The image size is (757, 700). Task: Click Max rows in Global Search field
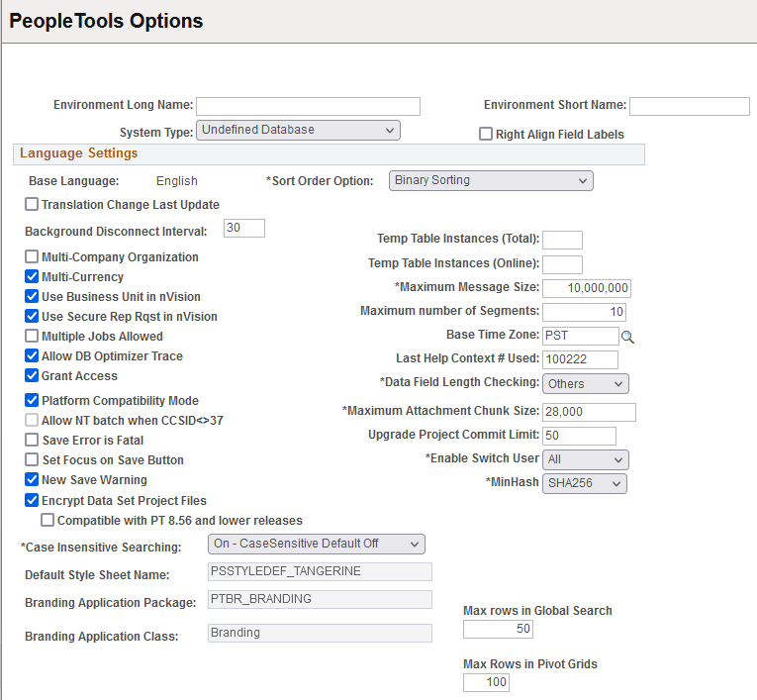[498, 629]
